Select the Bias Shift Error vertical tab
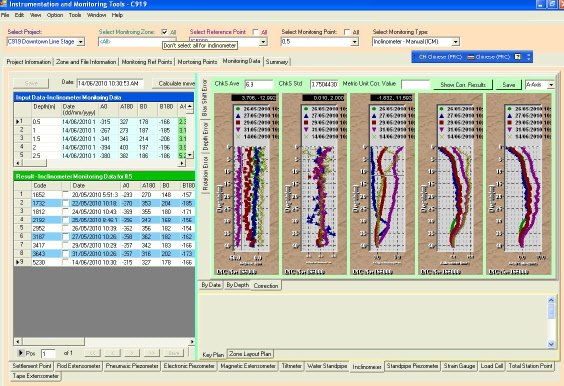The image size is (564, 386). coord(205,98)
